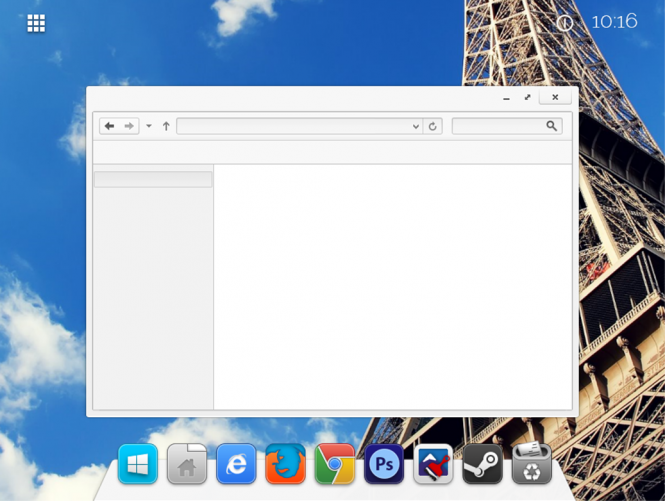
Task: Go forward with the right arrow
Action: (x=129, y=126)
